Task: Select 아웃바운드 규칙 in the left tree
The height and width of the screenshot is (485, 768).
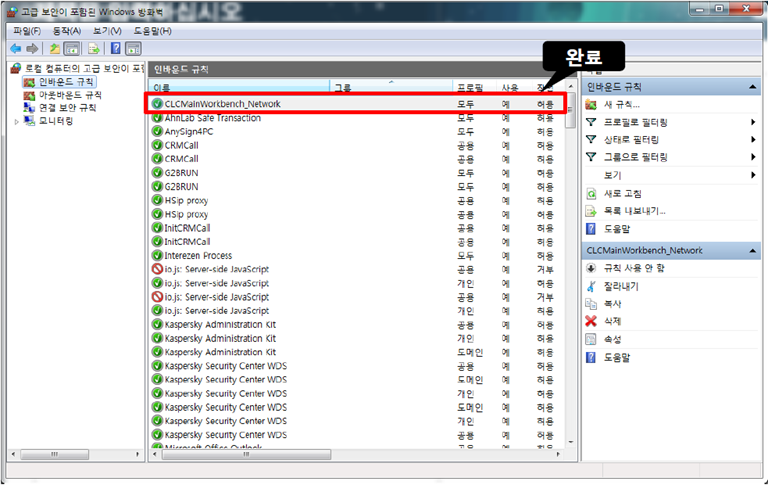Action: tap(70, 95)
